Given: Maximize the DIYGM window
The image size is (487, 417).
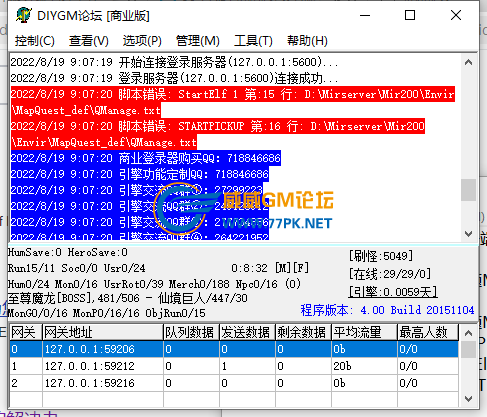Looking at the screenshot, I should tap(410, 15).
